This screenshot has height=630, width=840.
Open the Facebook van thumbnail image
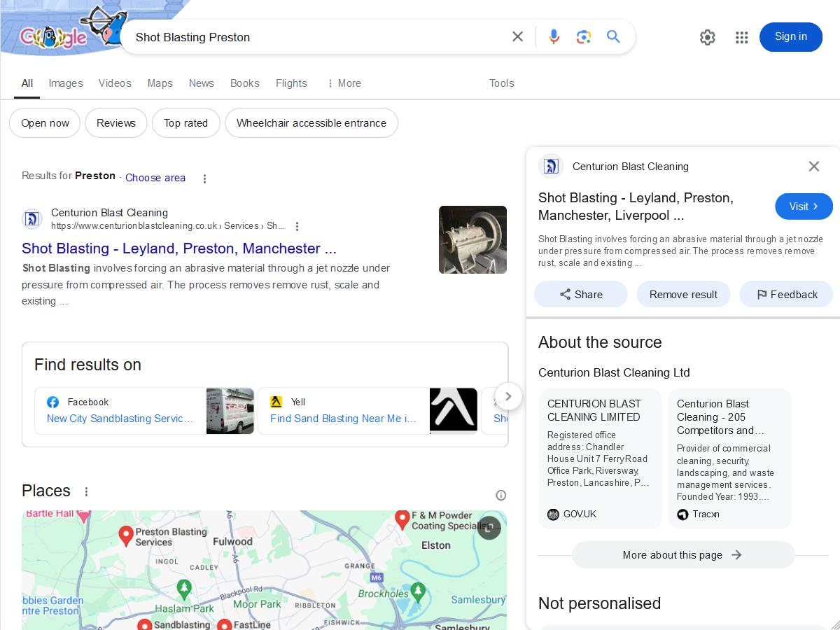[230, 411]
